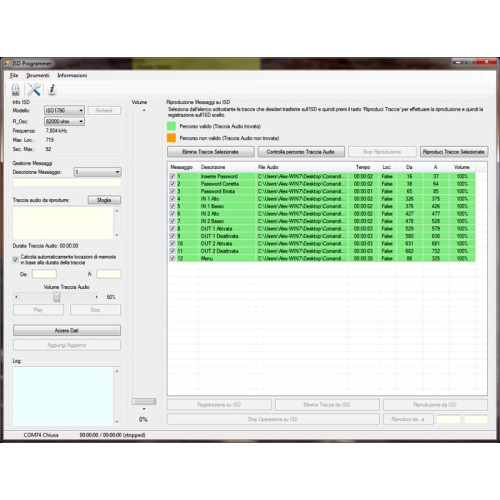500x500 pixels.
Task: Click the Tempo column header
Action: 363,167
